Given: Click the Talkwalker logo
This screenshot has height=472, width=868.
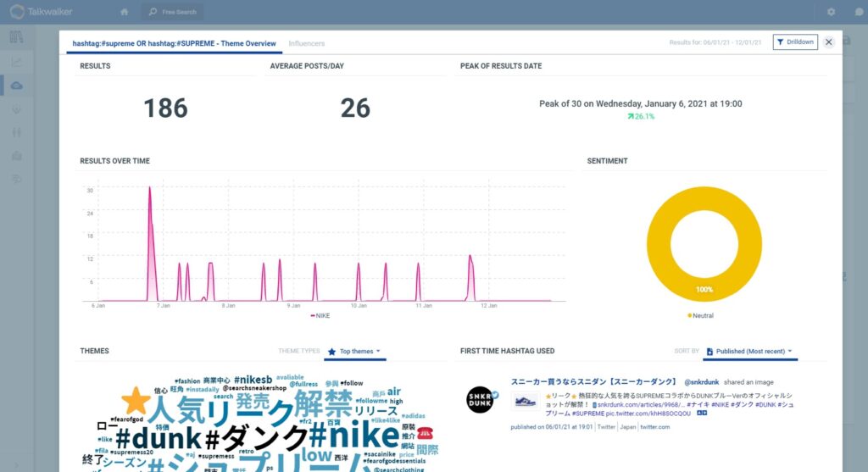Looking at the screenshot, I should [x=42, y=12].
